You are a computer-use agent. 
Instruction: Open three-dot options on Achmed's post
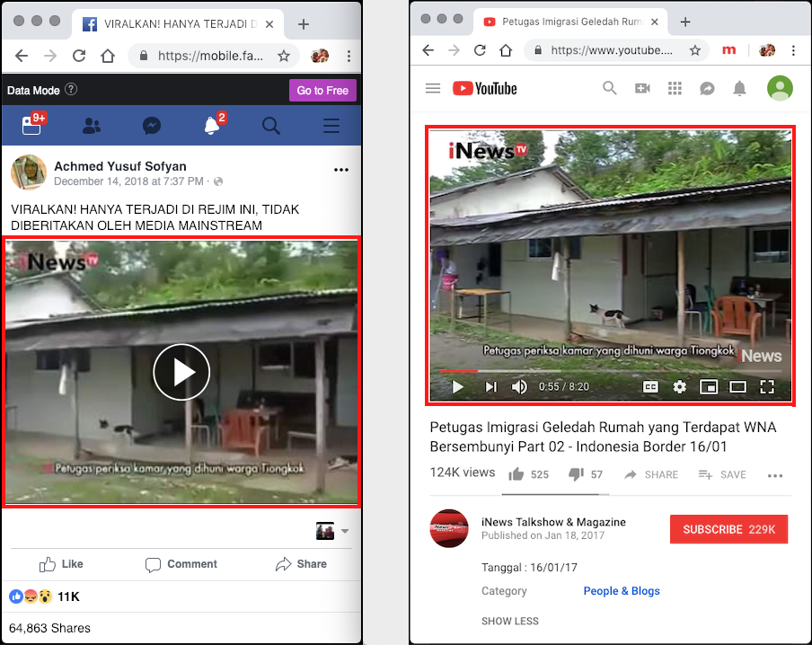pyautogui.click(x=341, y=170)
